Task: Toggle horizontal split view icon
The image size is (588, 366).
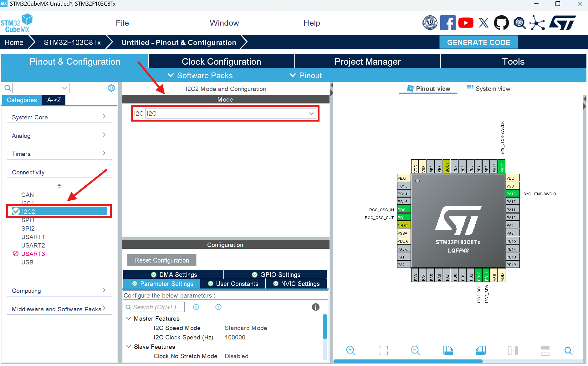Action: tap(545, 351)
